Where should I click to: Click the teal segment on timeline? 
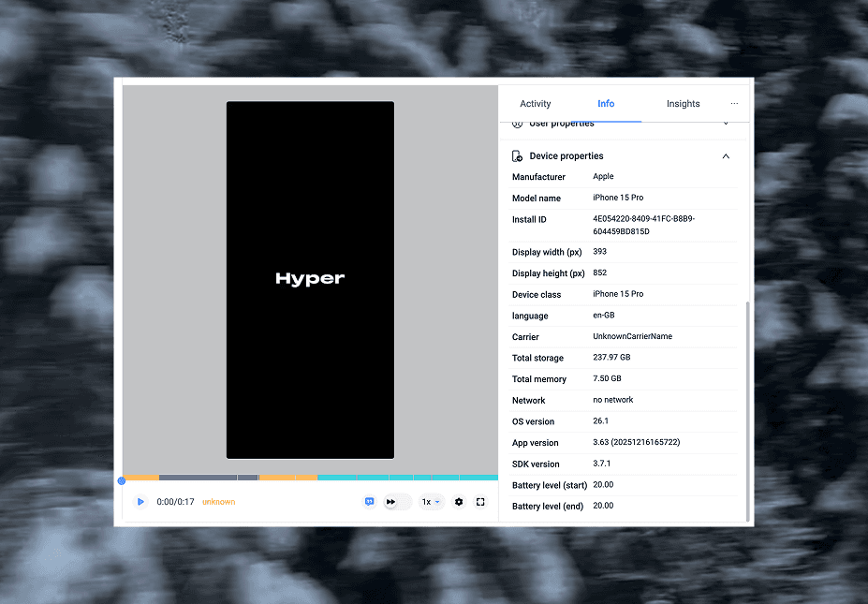click(x=407, y=478)
